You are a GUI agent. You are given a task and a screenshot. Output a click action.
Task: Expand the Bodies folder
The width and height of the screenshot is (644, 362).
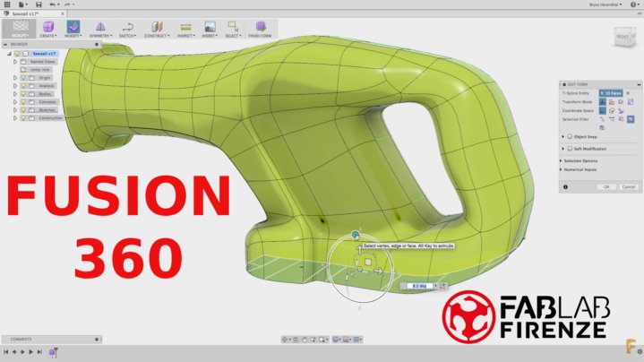tap(15, 94)
